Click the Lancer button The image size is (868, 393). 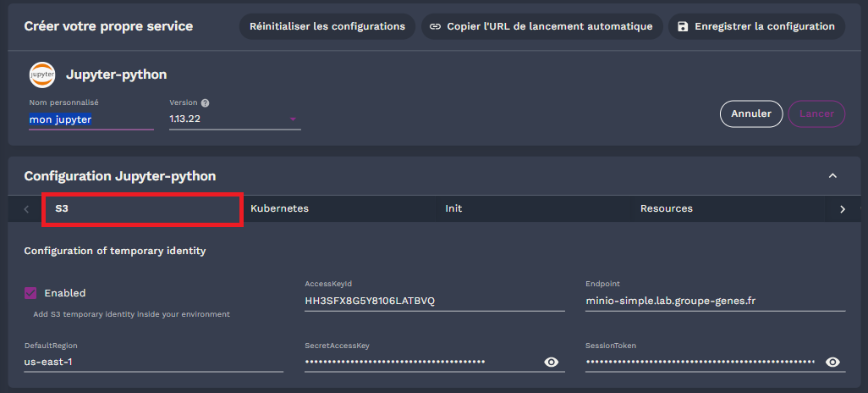point(816,113)
